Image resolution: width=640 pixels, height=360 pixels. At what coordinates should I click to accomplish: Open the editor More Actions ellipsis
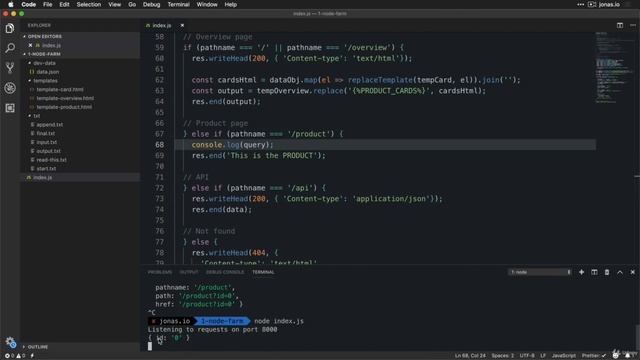(x=633, y=25)
